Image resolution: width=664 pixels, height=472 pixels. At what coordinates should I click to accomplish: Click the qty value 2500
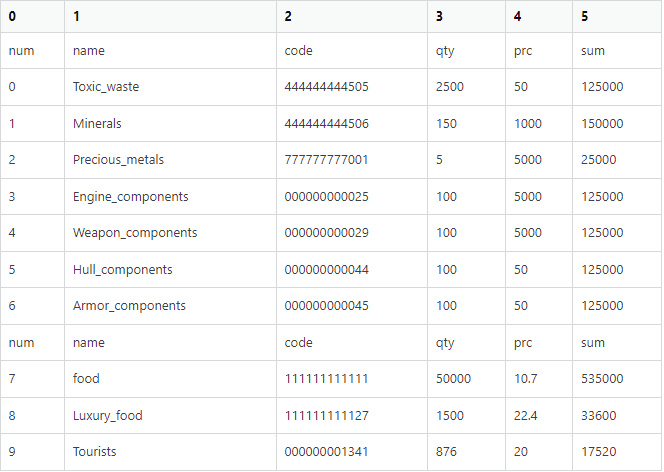(x=450, y=87)
